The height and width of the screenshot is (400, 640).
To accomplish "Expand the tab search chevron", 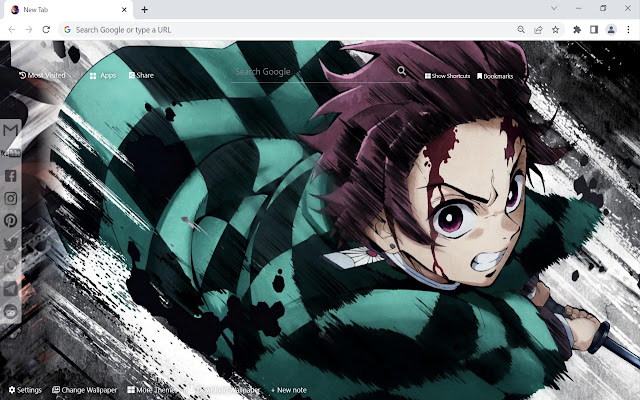I will 554,8.
